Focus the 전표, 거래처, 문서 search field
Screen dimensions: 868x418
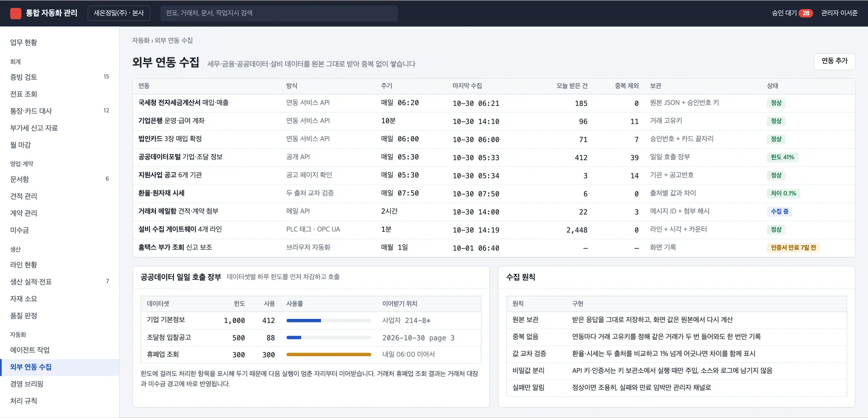tap(279, 13)
